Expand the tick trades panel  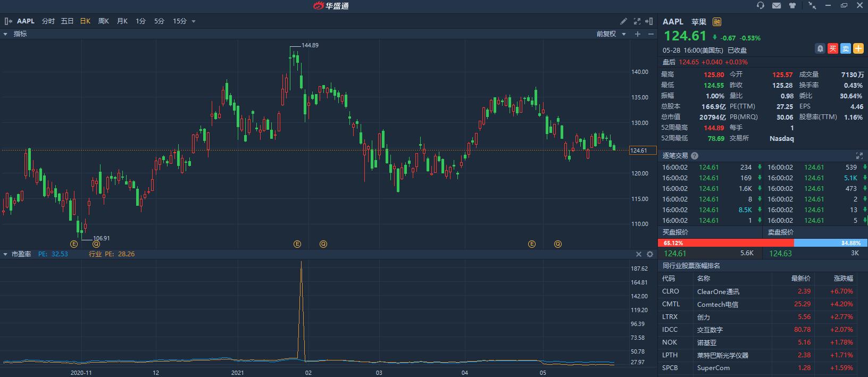click(x=859, y=156)
